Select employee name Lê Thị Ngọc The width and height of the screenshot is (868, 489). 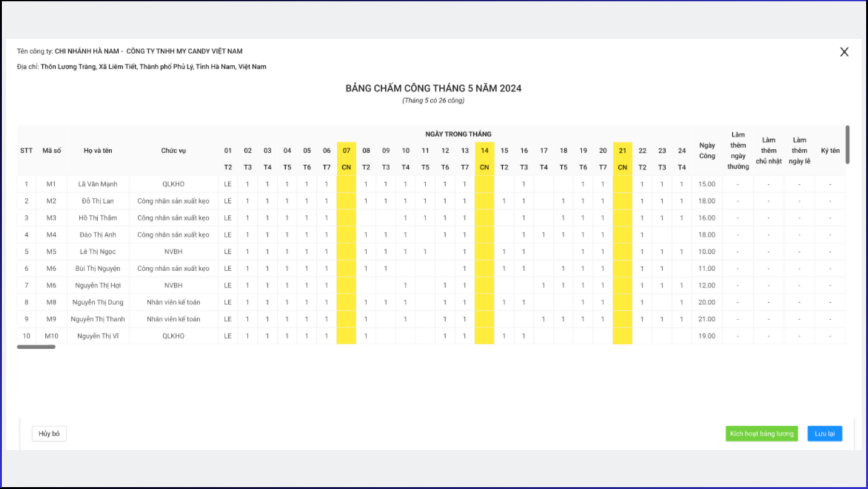pyautogui.click(x=98, y=252)
